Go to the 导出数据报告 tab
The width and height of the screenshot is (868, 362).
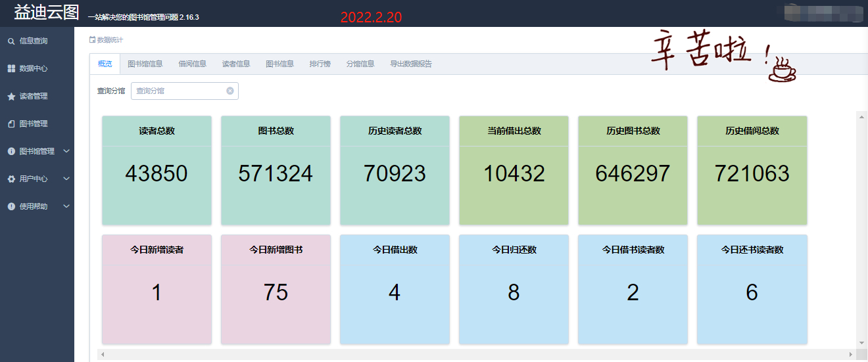tap(411, 64)
